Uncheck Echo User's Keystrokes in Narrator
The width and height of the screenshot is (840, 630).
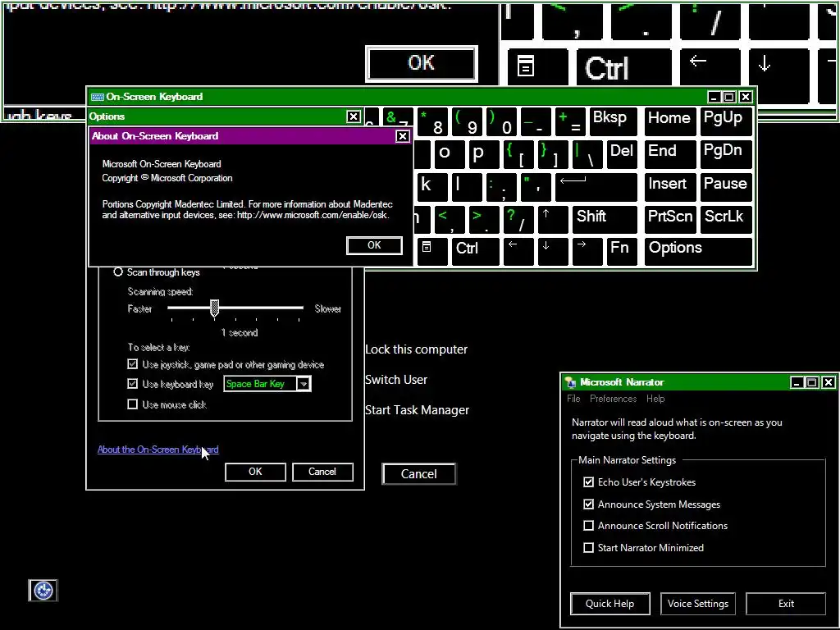(x=589, y=482)
